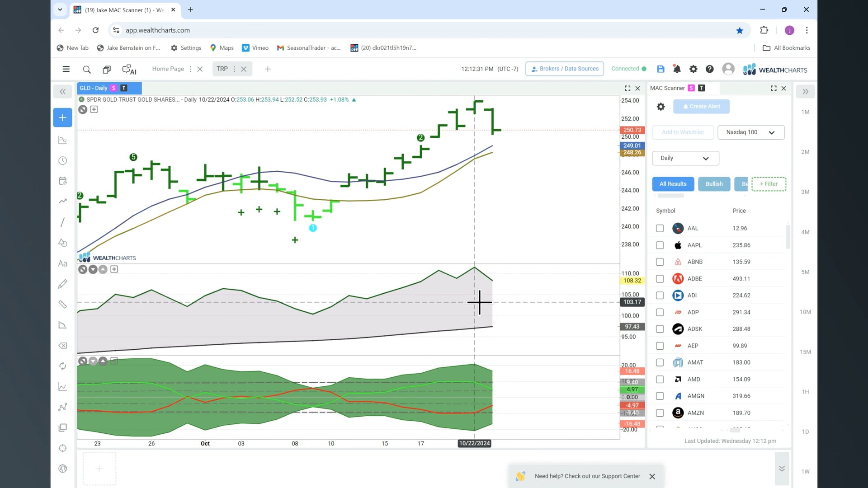Screen dimensions: 868x488
Task: Dismiss the Support Center help popup
Action: pos(652,477)
